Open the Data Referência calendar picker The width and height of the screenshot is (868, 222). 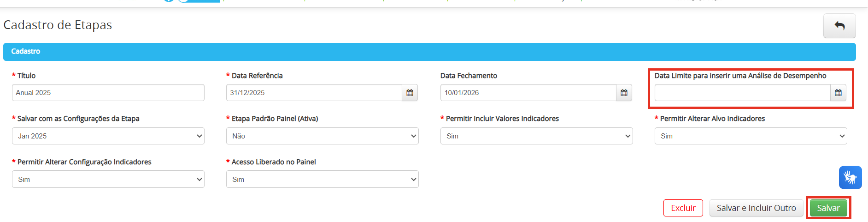(x=410, y=93)
